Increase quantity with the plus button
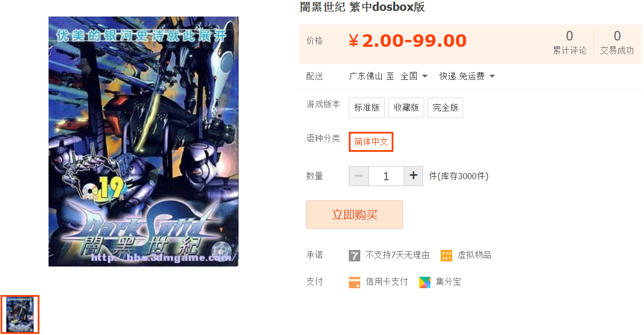This screenshot has width=644, height=335. tap(413, 176)
